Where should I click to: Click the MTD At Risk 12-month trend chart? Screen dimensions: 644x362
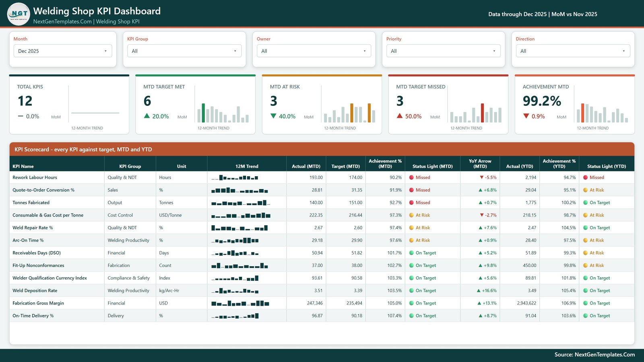click(349, 113)
